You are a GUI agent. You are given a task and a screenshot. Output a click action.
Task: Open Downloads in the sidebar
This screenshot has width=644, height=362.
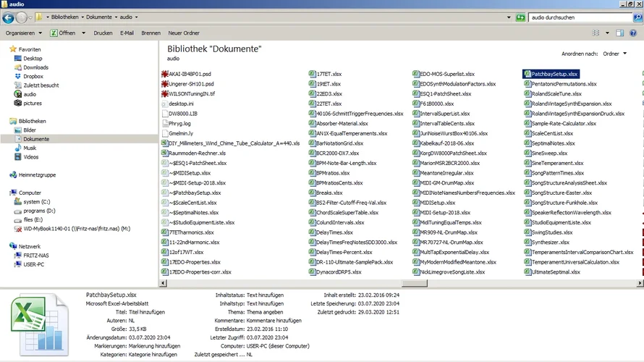(x=35, y=67)
